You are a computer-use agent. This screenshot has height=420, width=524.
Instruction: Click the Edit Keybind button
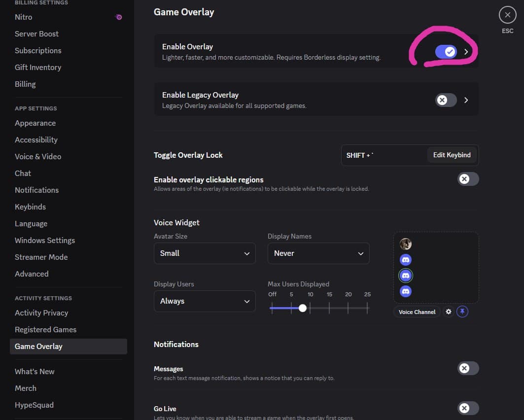[452, 155]
